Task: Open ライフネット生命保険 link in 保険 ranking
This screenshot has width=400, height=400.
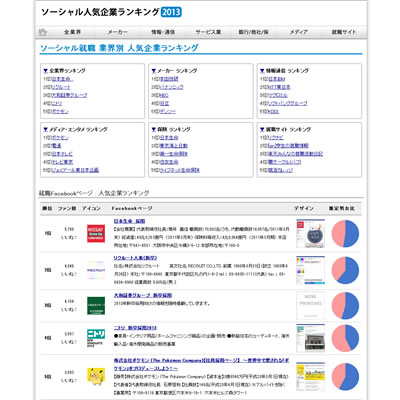Action: [x=180, y=170]
